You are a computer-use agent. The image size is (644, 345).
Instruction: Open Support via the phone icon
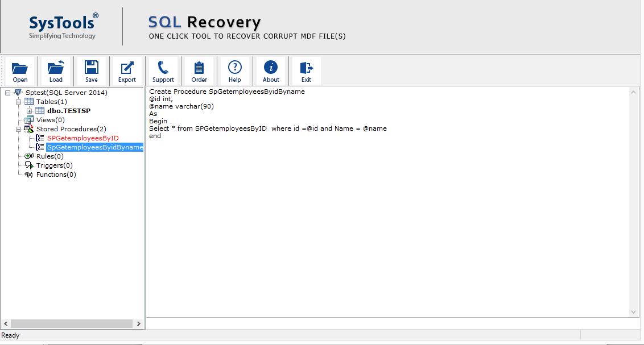[163, 67]
